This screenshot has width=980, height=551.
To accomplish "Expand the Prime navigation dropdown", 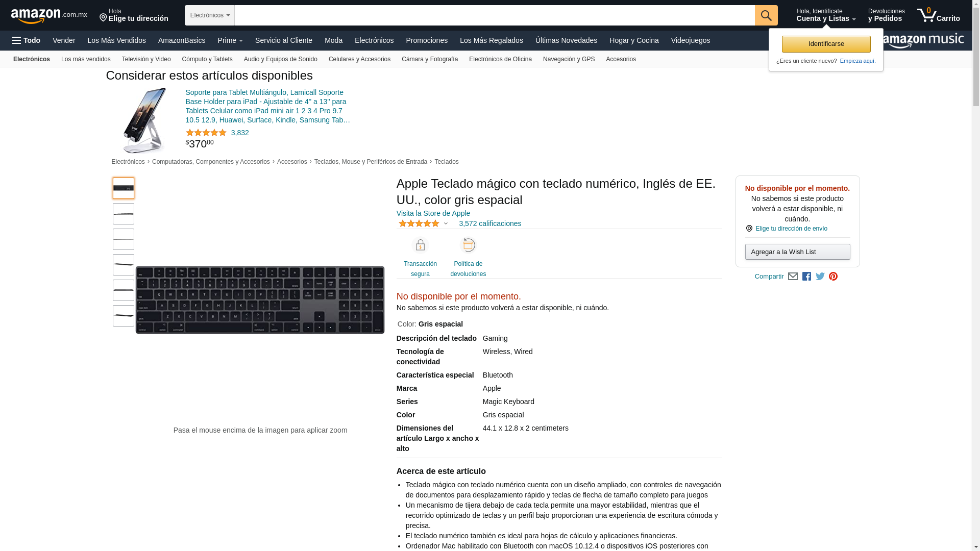I will pyautogui.click(x=230, y=40).
